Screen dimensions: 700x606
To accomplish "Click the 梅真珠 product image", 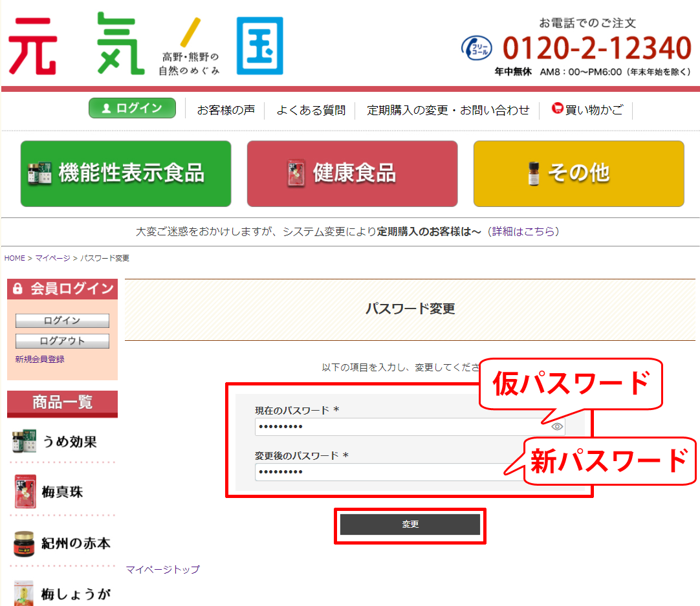I will click(25, 492).
